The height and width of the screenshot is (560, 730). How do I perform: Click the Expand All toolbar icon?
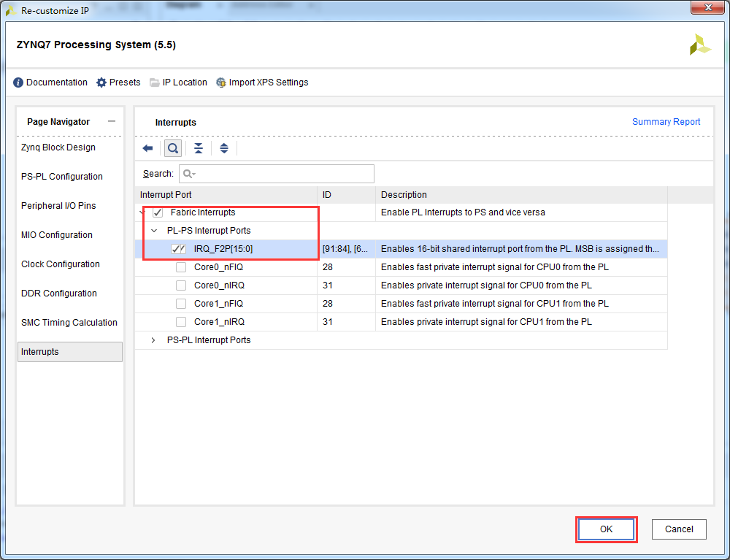pyautogui.click(x=224, y=148)
